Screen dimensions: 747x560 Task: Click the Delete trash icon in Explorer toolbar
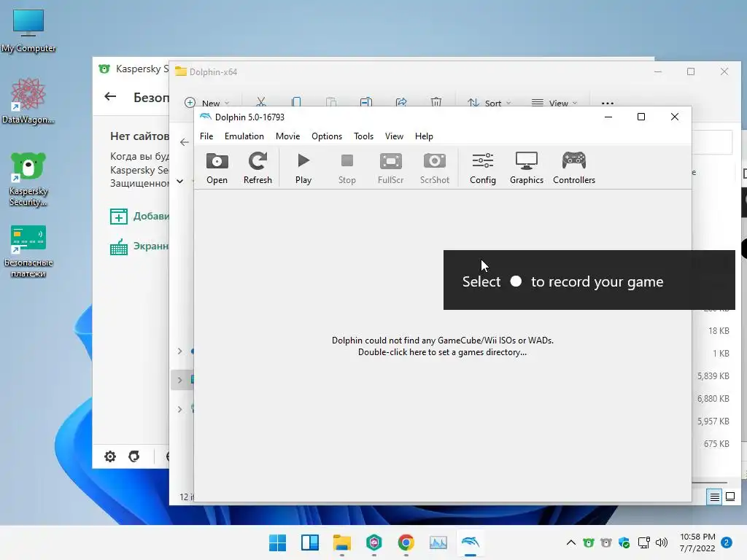pos(436,102)
